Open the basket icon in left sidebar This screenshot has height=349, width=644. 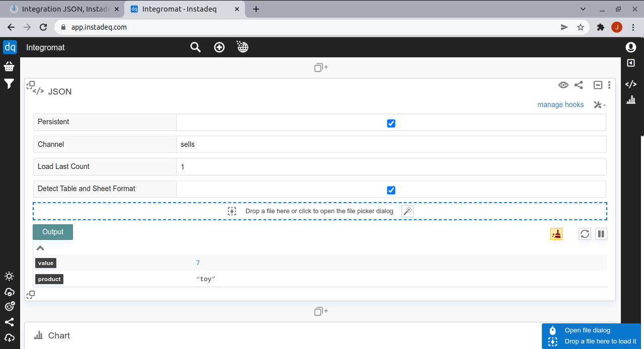tap(9, 66)
